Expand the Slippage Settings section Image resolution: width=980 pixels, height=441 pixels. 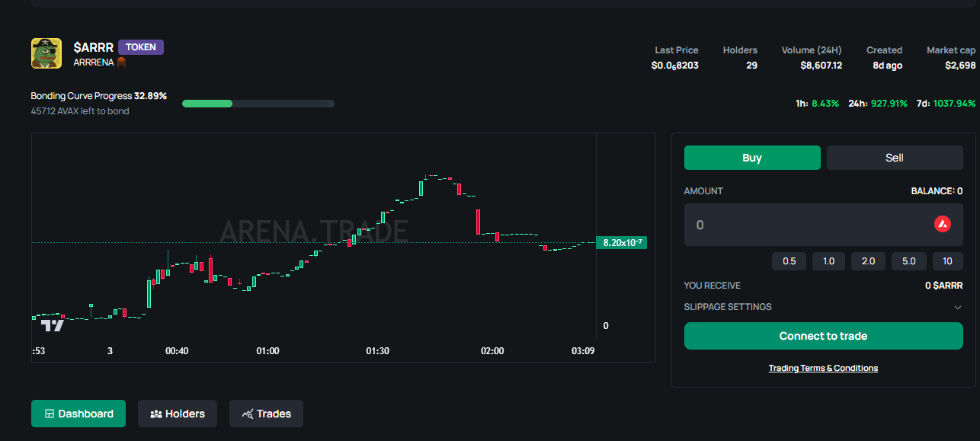[x=728, y=307]
